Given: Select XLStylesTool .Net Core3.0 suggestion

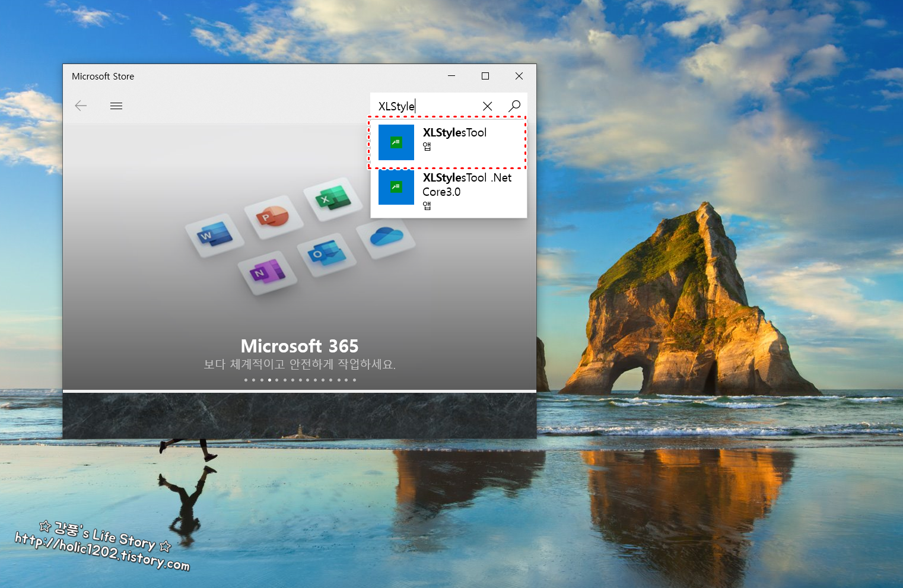Looking at the screenshot, I should click(x=449, y=192).
